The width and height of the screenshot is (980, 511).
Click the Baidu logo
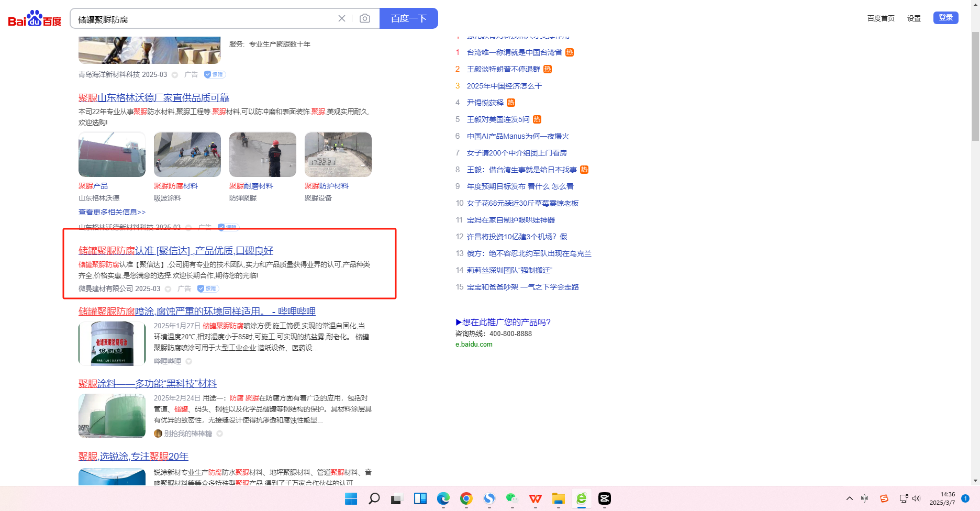pyautogui.click(x=35, y=19)
